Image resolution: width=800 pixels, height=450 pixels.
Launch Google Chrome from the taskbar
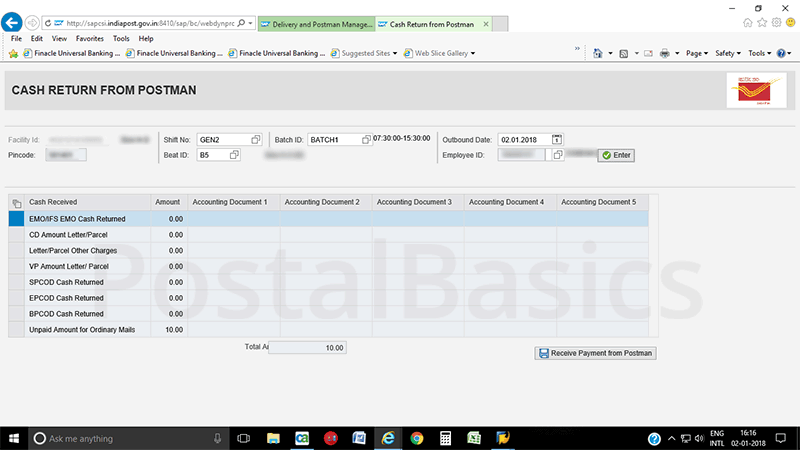click(x=417, y=438)
